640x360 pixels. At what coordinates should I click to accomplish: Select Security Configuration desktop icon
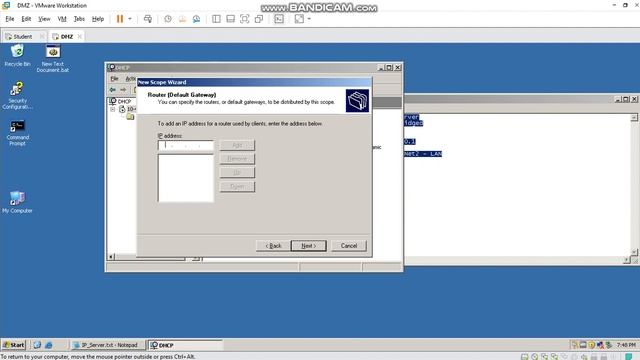(x=17, y=96)
